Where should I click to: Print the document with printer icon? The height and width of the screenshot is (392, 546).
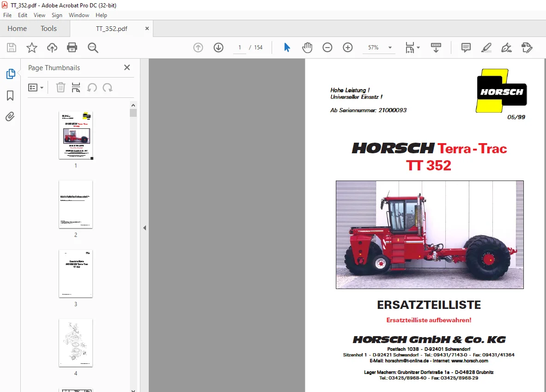tap(72, 48)
